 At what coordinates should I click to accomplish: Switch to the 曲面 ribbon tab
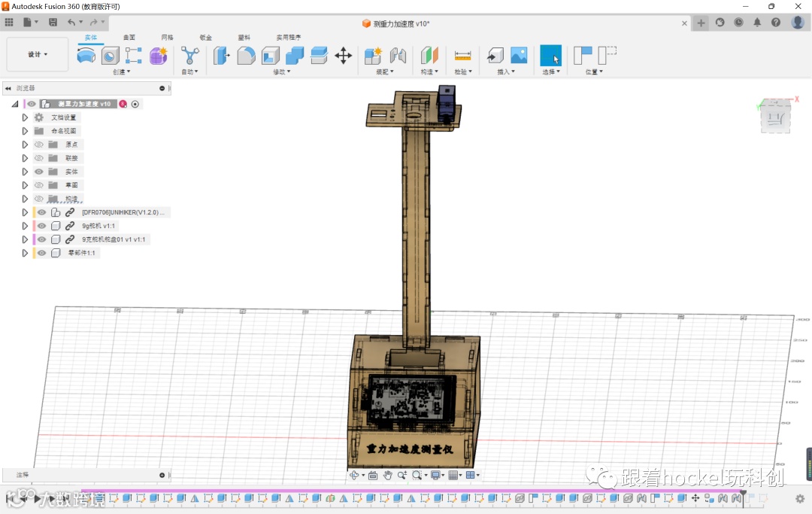[129, 37]
